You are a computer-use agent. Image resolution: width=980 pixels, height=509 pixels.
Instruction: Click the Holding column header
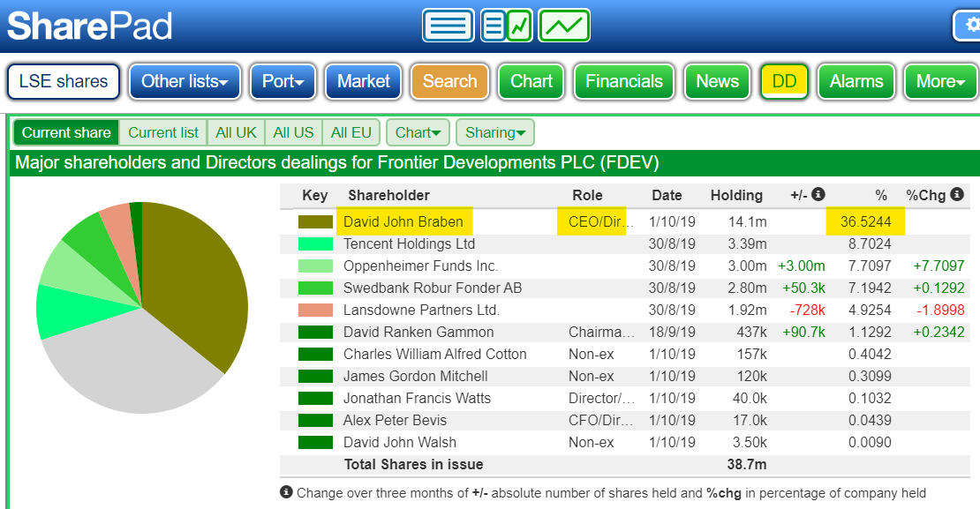pos(736,195)
